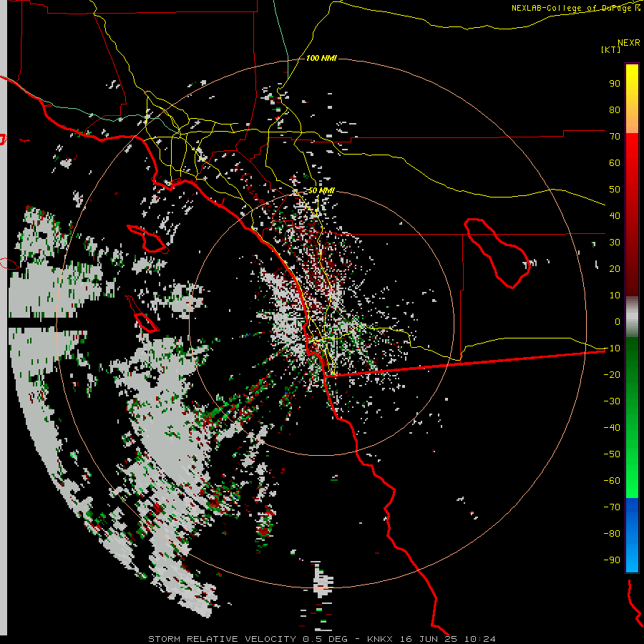Click the -90 value on the velocity scale
The width and height of the screenshot is (644, 644).
point(612,560)
